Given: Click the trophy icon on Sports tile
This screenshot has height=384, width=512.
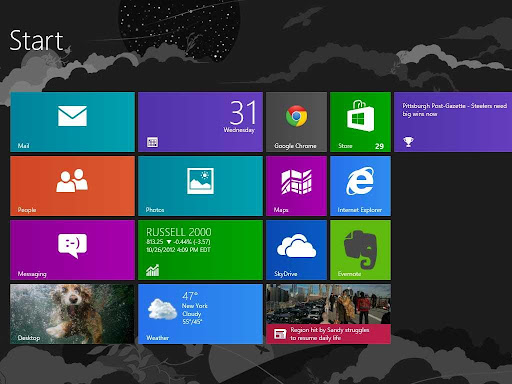Looking at the screenshot, I should [408, 142].
